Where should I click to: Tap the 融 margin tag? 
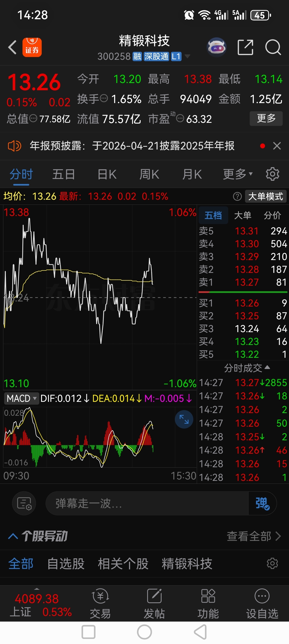coord(137,56)
